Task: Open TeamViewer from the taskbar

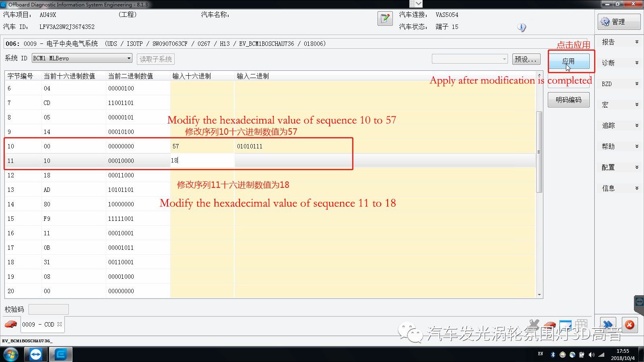Action: (x=35, y=354)
